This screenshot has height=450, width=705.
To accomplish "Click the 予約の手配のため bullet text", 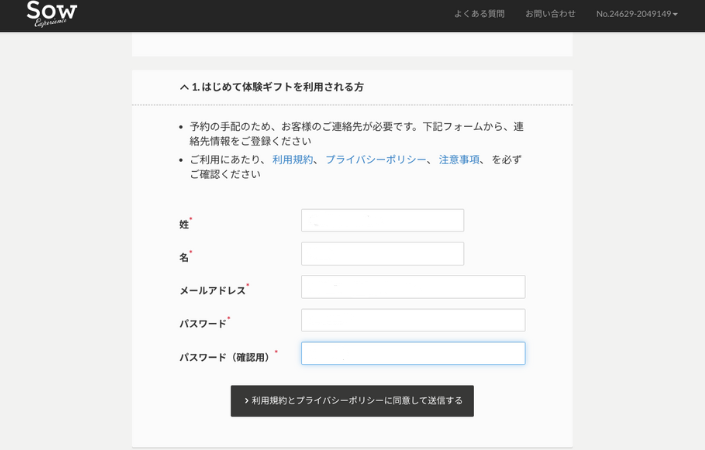I will [x=357, y=134].
